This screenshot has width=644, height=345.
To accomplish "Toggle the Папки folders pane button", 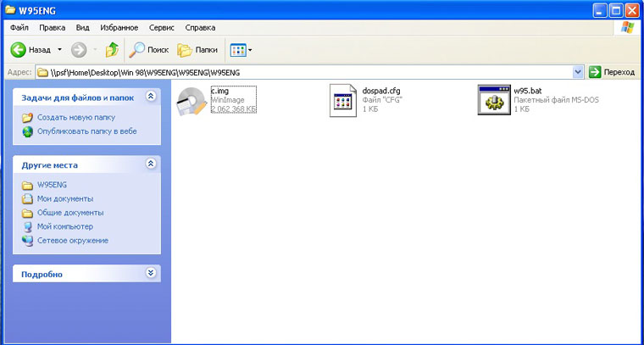I will coord(197,50).
